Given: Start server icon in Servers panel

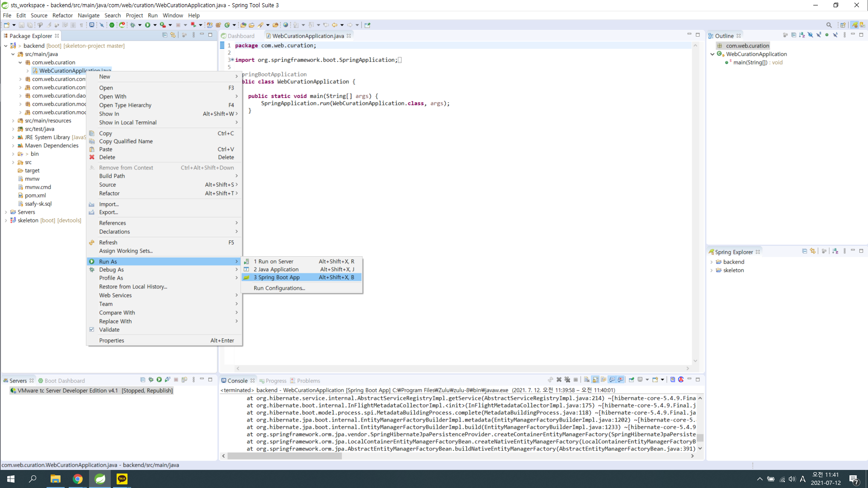Looking at the screenshot, I should 159,380.
